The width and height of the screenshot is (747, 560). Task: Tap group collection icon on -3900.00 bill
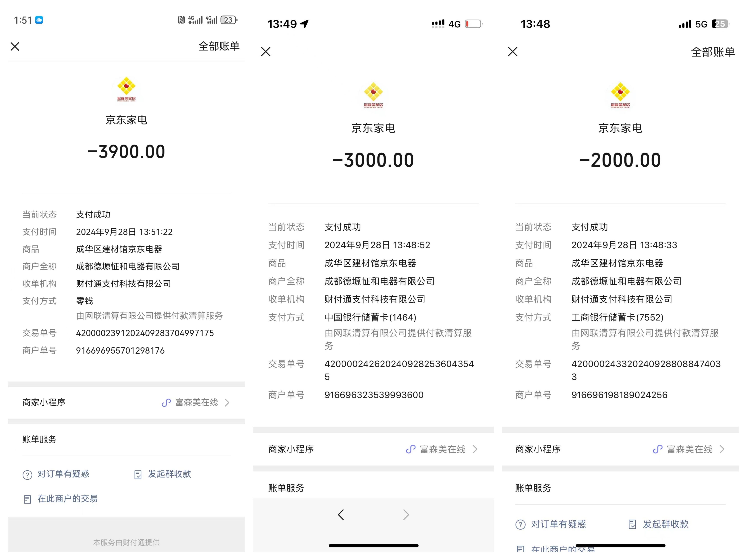[138, 475]
